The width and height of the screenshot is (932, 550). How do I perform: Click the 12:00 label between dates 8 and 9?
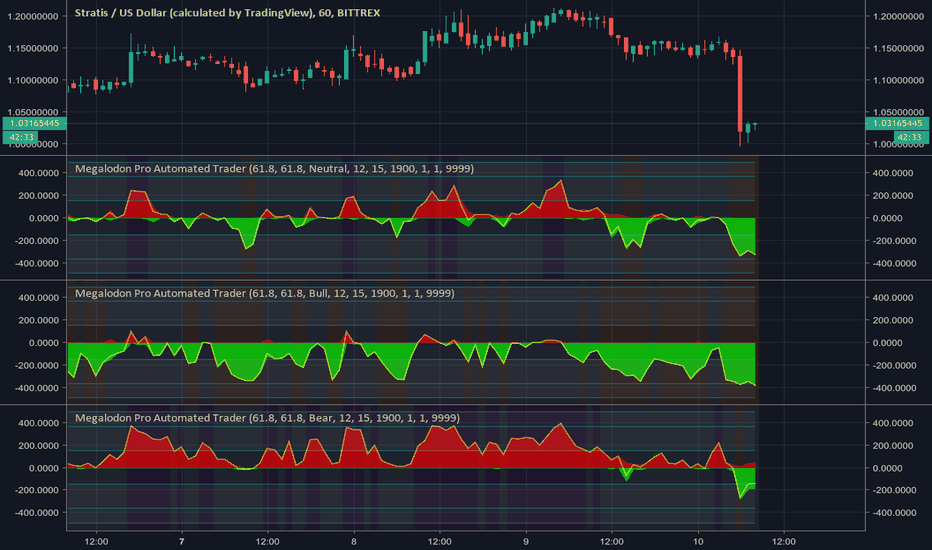click(x=439, y=542)
